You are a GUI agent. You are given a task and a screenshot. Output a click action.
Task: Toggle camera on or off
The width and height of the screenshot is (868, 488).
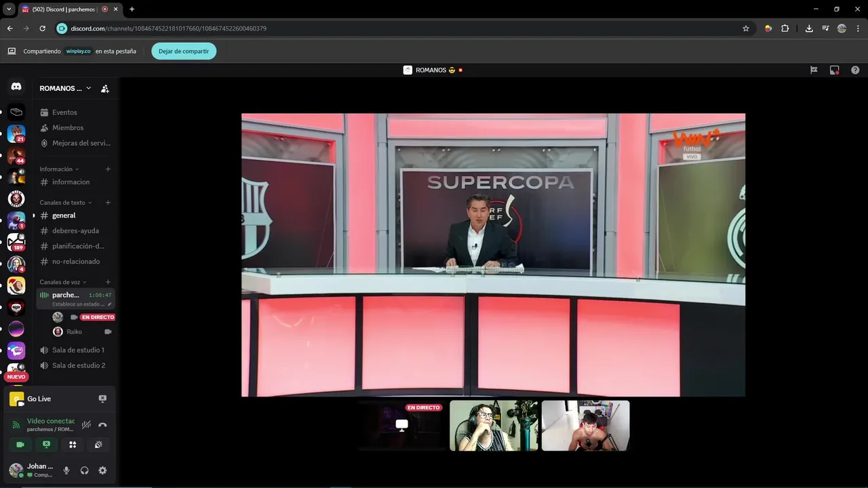coord(20,445)
